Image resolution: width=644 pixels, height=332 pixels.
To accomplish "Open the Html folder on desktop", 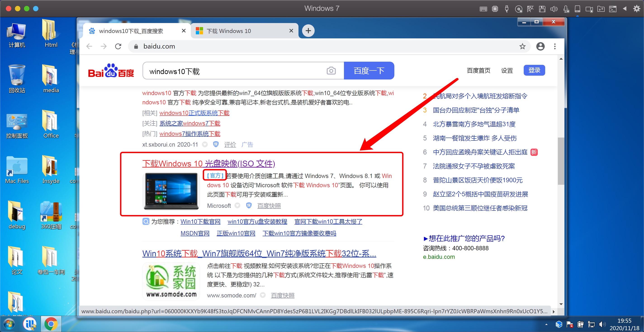I will pyautogui.click(x=51, y=34).
